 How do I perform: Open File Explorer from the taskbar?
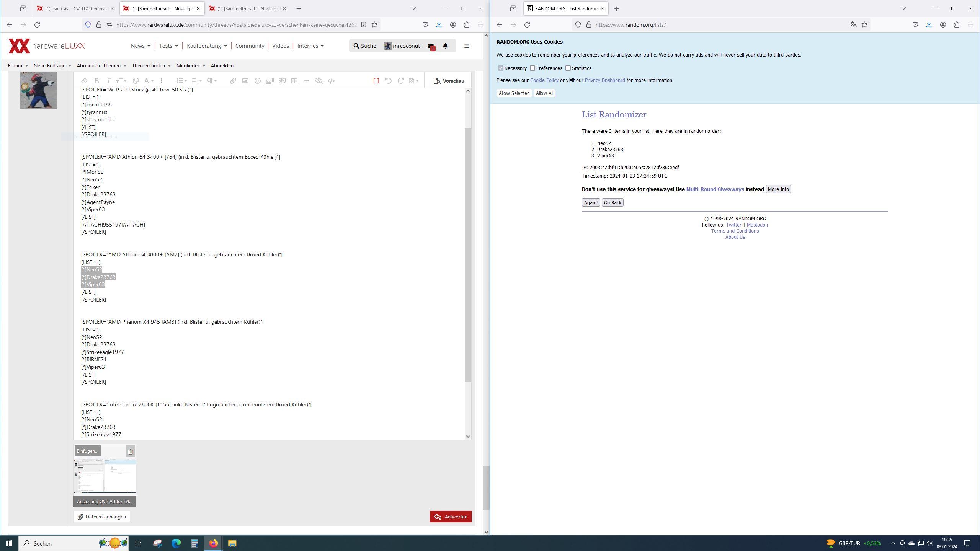coord(232,543)
